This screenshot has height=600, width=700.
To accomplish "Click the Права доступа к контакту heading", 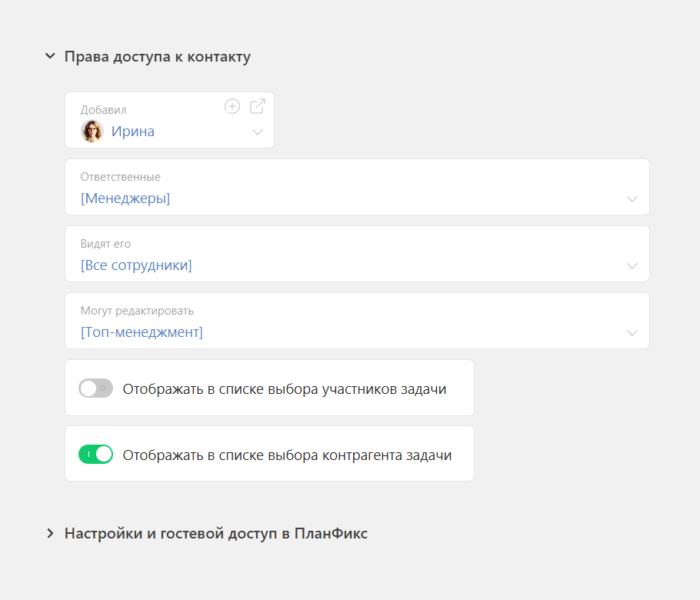I will point(157,57).
